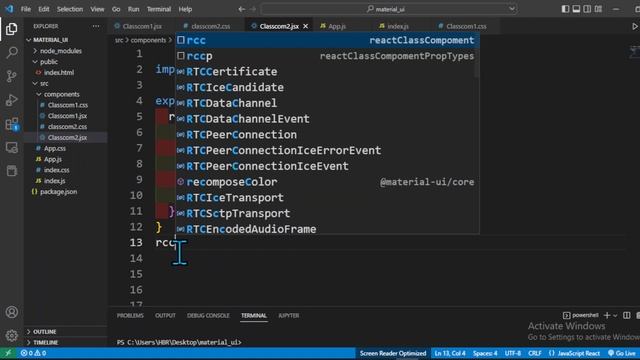The image size is (640, 360).
Task: Show the JUPYTER panel tab
Action: pos(289,316)
